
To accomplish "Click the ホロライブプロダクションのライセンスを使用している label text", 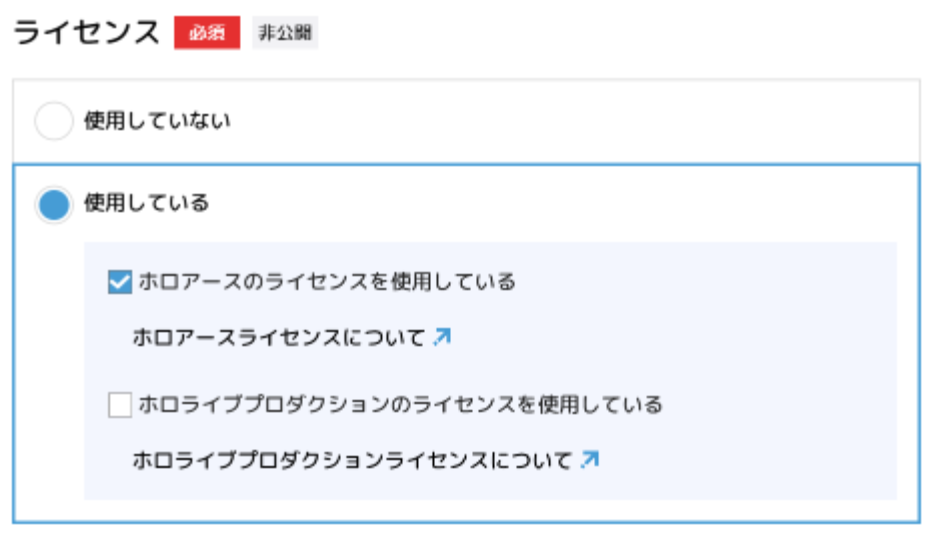I will click(x=401, y=405).
